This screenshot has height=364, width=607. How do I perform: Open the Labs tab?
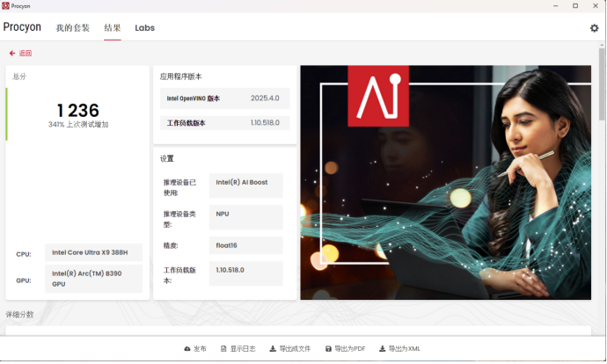[144, 28]
